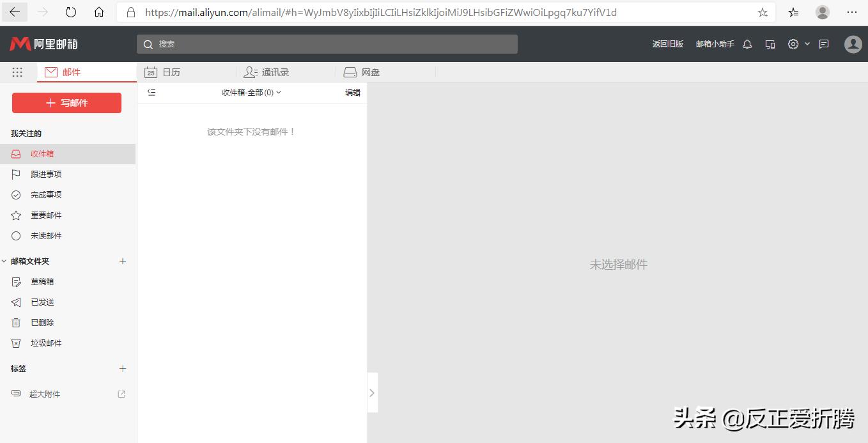Open the notification bell icon
This screenshot has height=443, width=868.
pos(747,44)
